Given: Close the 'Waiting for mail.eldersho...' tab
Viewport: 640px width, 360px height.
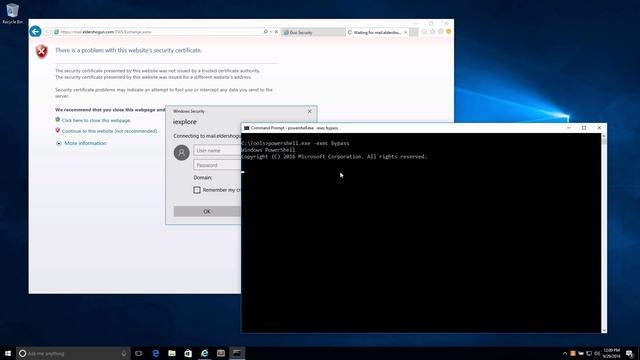Looking at the screenshot, I should pos(405,32).
